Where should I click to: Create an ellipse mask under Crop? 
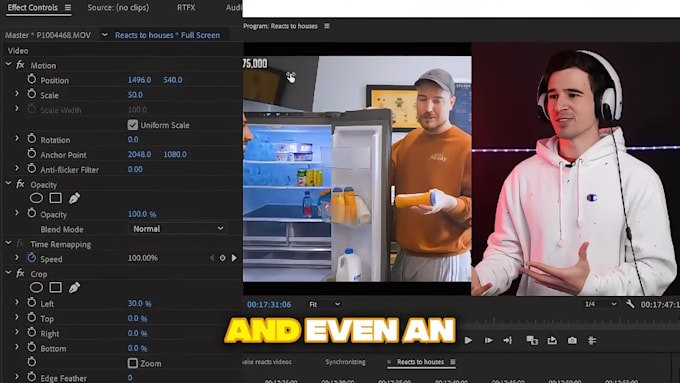click(36, 288)
